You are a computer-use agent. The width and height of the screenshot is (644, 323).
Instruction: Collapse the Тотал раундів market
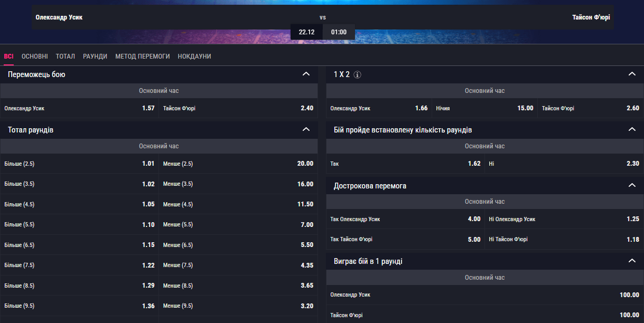(x=306, y=129)
